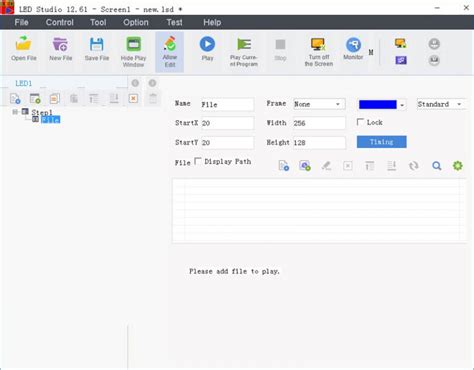Click the window-with-green-plus icon above the program tree

[x=35, y=99]
